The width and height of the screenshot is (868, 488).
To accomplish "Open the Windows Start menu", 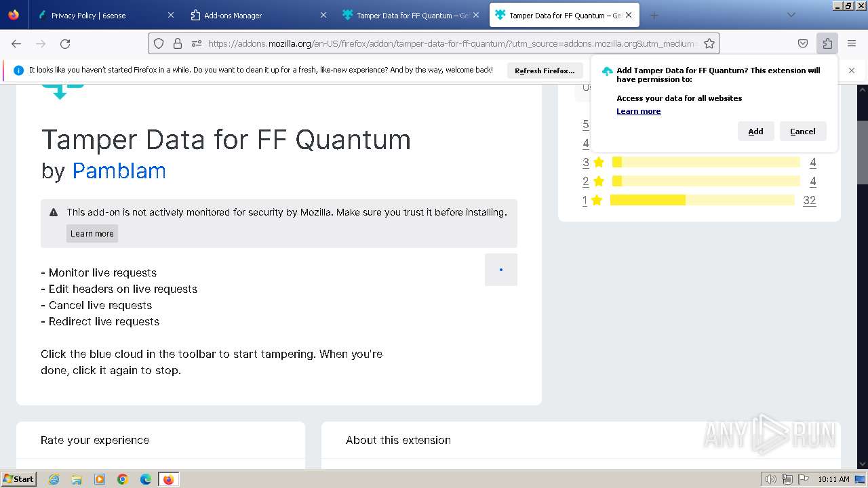I will 18,479.
